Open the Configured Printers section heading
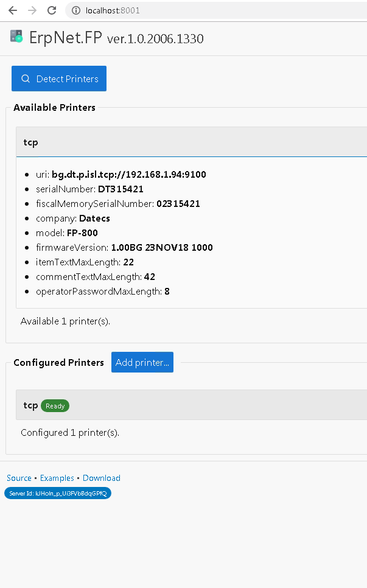This screenshot has width=367, height=588. pos(58,362)
